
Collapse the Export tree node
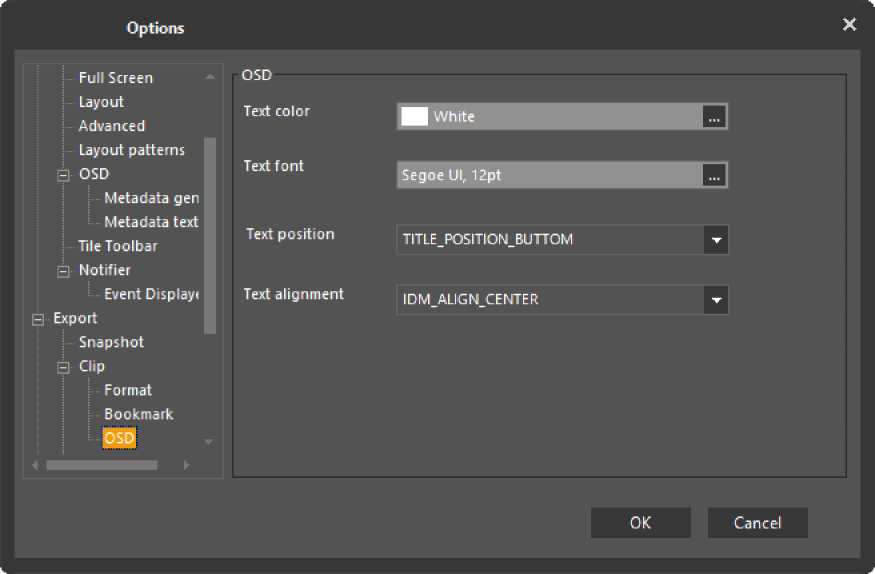coord(39,319)
